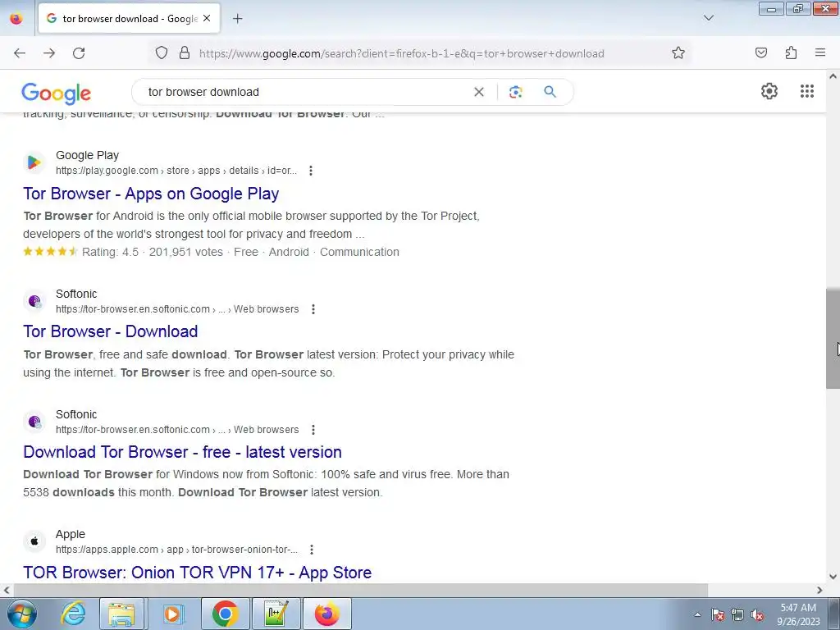Go to Google home via logo
Viewport: 840px width, 630px height.
[57, 94]
